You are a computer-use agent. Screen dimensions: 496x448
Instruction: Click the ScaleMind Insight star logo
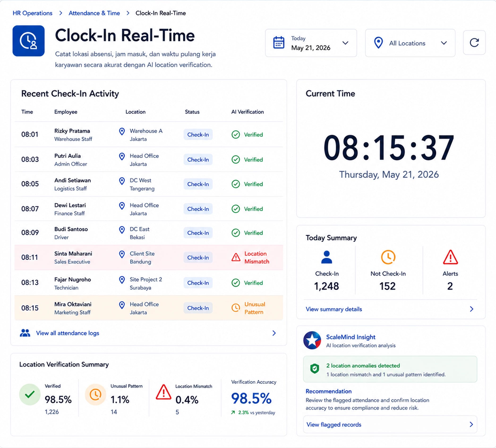tap(312, 340)
